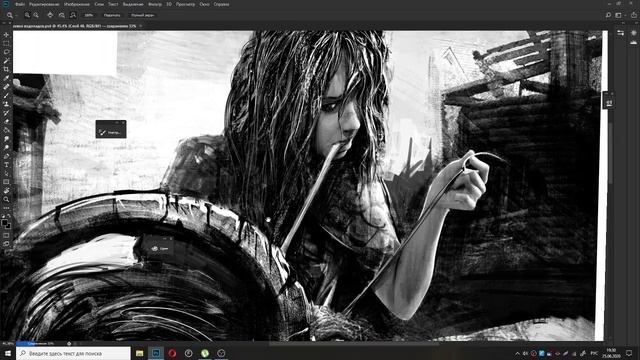The height and width of the screenshot is (360, 640).
Task: Open the Редактирование menu
Action: (x=44, y=4)
